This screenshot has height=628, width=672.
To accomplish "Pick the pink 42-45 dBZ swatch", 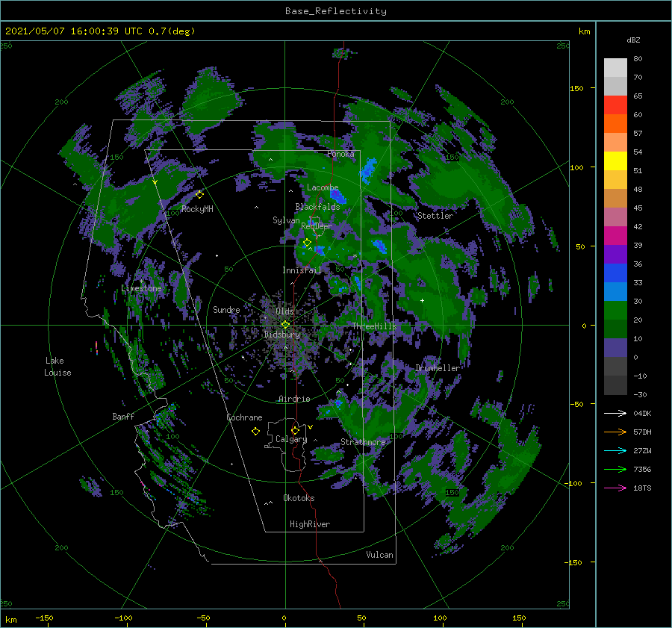I will (615, 217).
